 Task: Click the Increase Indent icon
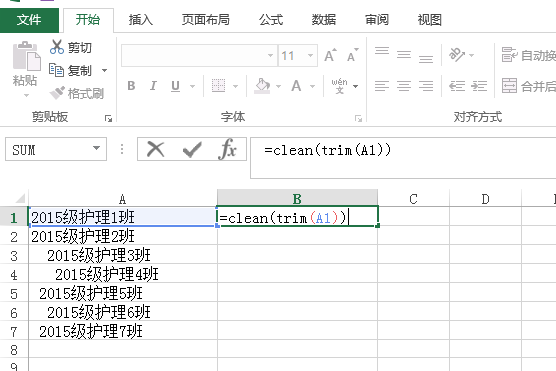pyautogui.click(x=479, y=86)
